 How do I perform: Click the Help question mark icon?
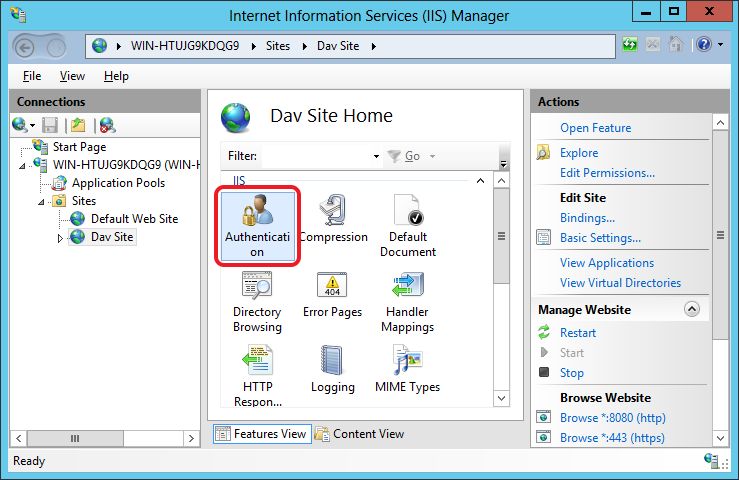(x=704, y=44)
